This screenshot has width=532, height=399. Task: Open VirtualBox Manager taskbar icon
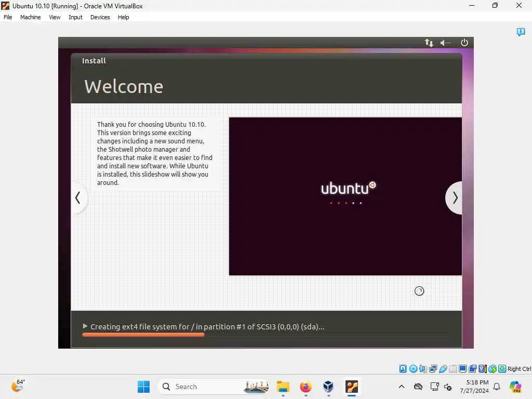coord(328,387)
